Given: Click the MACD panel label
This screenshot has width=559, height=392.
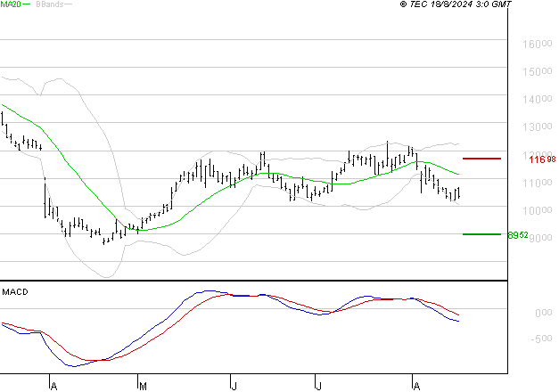Looking at the screenshot, I should tap(15, 292).
